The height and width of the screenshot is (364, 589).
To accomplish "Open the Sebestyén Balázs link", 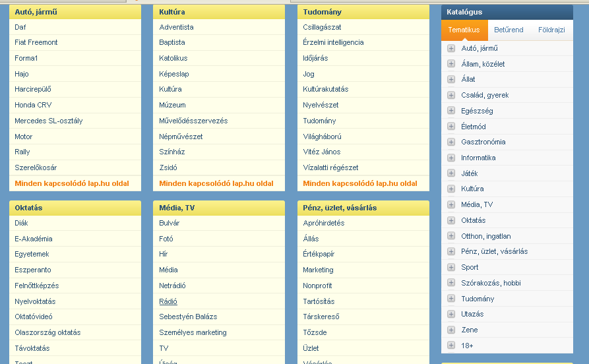I will coord(188,317).
